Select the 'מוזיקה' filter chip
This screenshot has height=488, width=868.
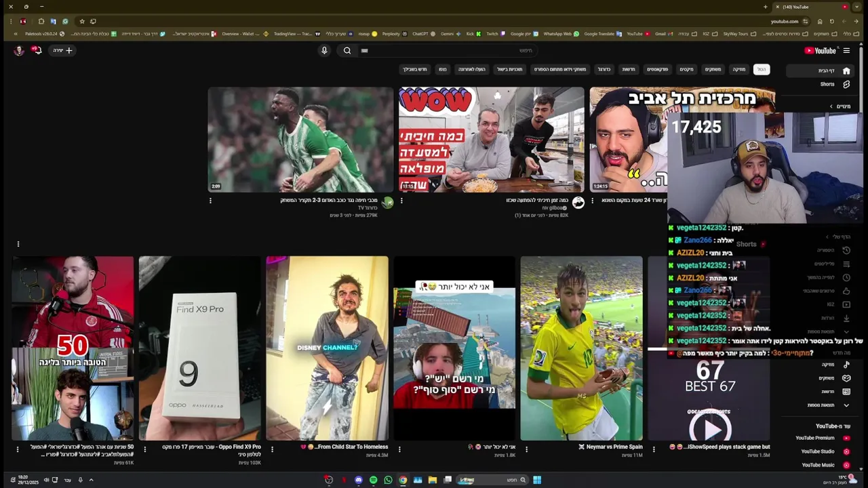738,69
